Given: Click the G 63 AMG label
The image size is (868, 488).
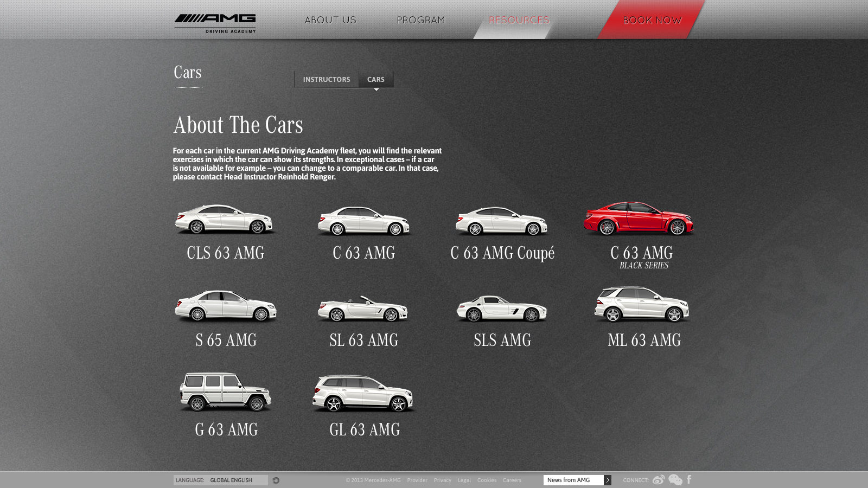Looking at the screenshot, I should click(226, 430).
